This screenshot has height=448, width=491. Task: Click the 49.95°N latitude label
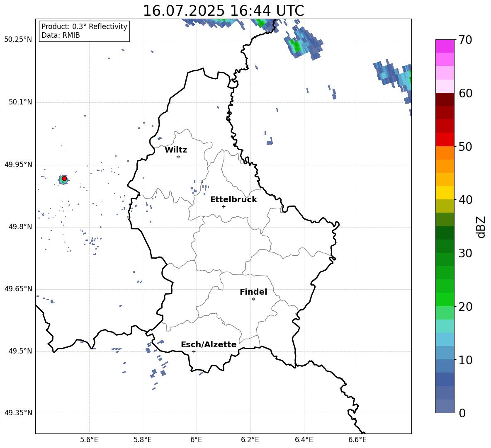[18, 165]
